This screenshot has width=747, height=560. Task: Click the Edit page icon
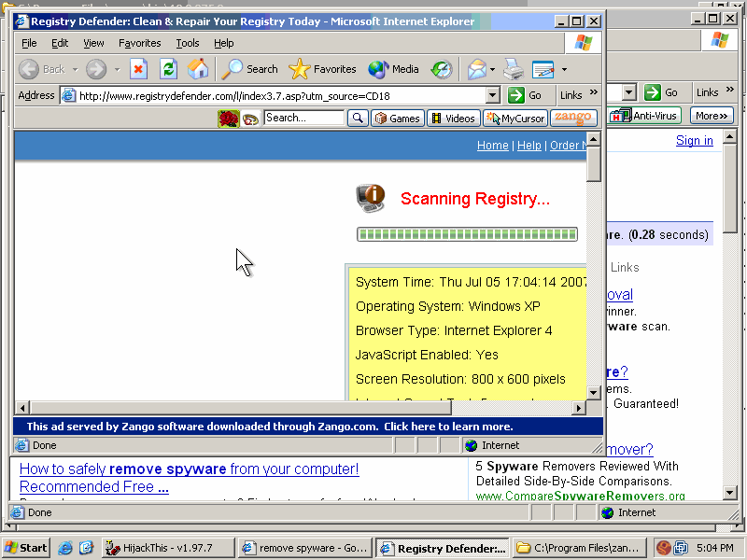543,69
